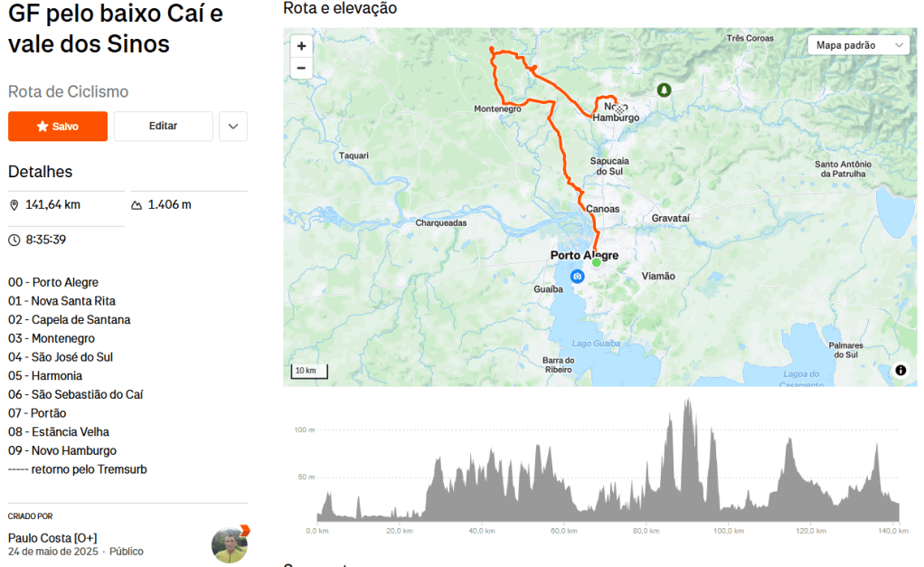Click the elevation profile's highest peak
This screenshot has width=924, height=567.
coord(689,400)
